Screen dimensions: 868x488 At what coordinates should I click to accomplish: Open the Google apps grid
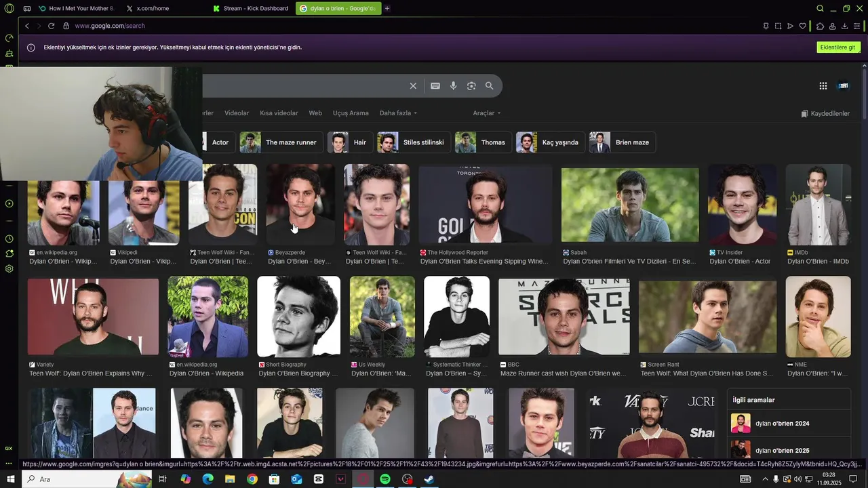click(823, 86)
